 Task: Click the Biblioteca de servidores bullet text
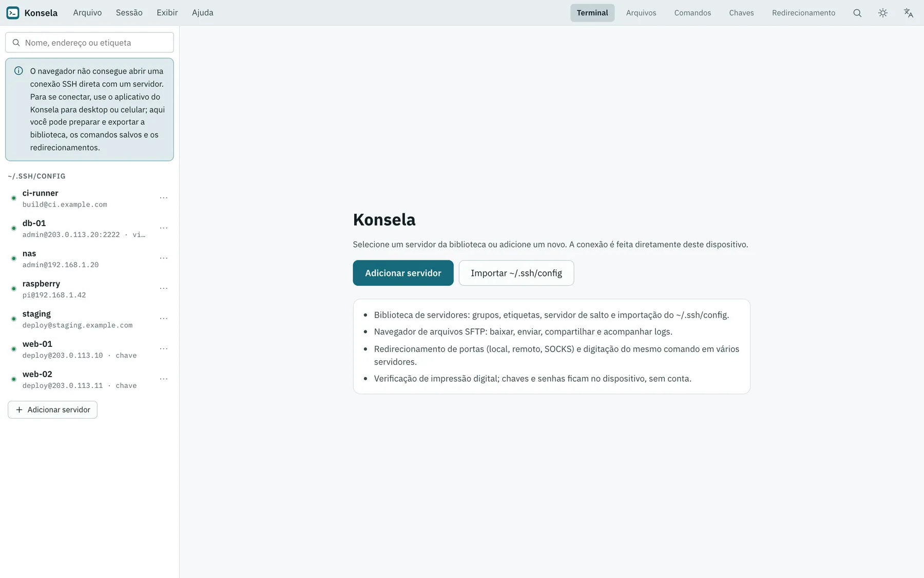coord(551,315)
